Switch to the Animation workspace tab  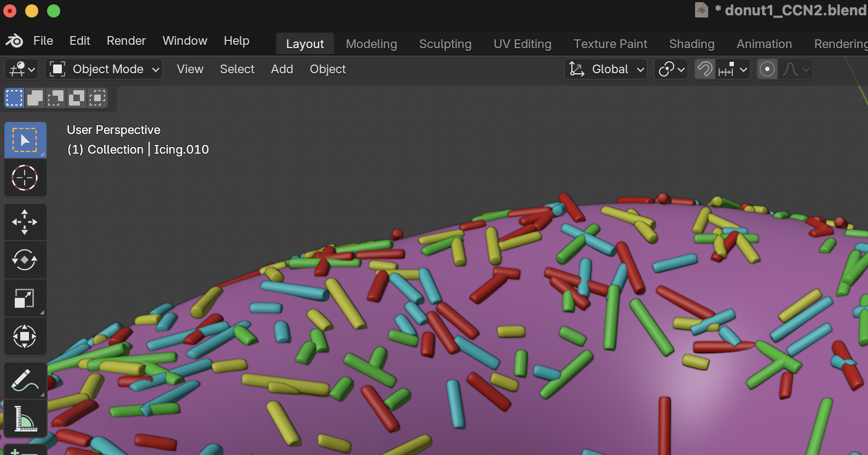pyautogui.click(x=764, y=44)
